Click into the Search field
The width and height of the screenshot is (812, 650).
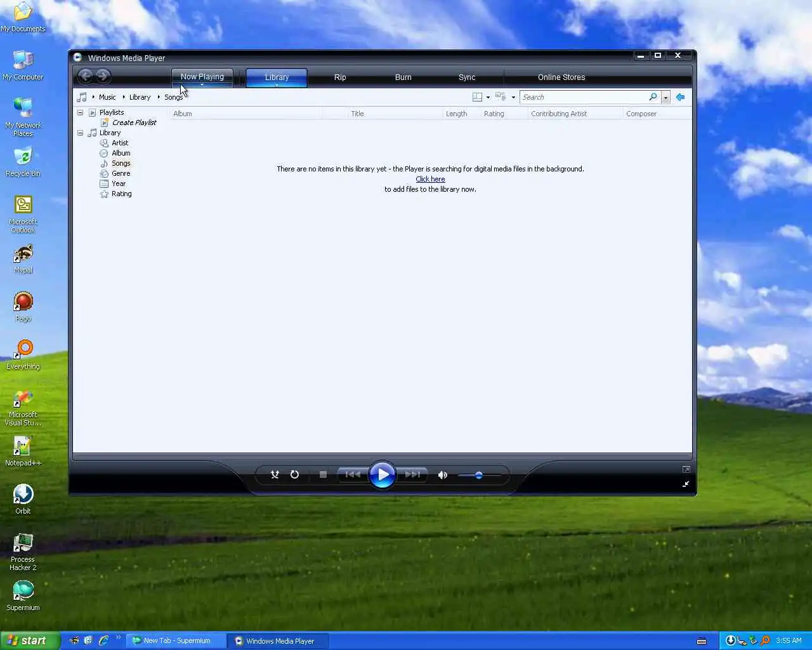point(582,97)
